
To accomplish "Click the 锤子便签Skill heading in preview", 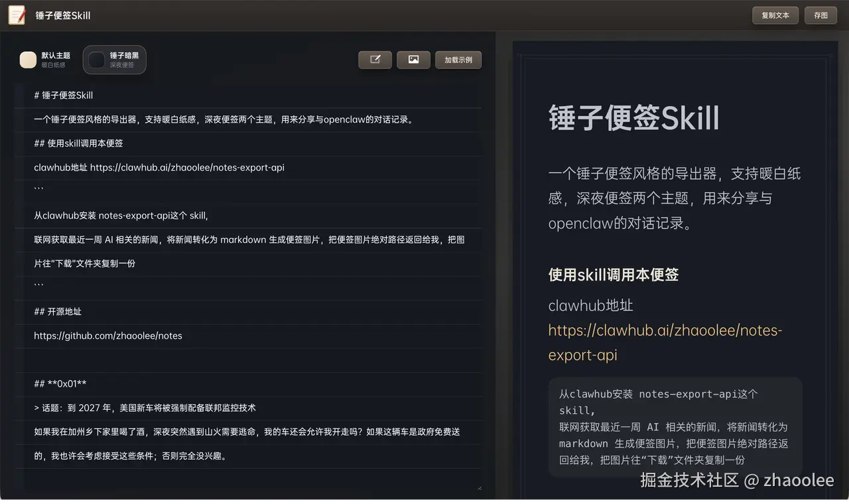I will [633, 117].
